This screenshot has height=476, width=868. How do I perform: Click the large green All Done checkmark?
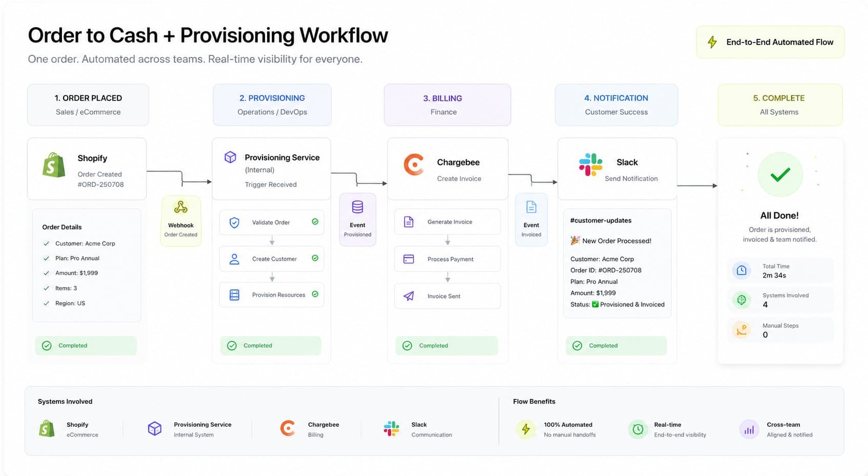click(780, 175)
